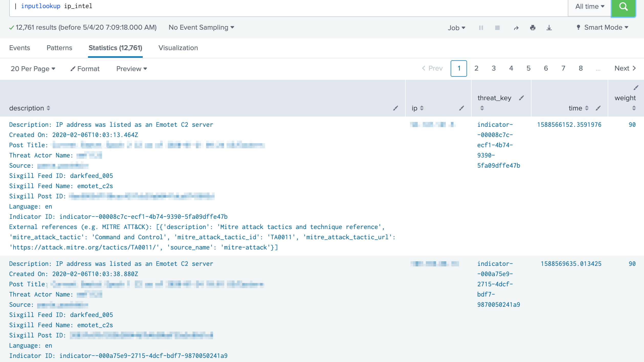
Task: Open the 20 Per Page dropdown
Action: coord(33,69)
